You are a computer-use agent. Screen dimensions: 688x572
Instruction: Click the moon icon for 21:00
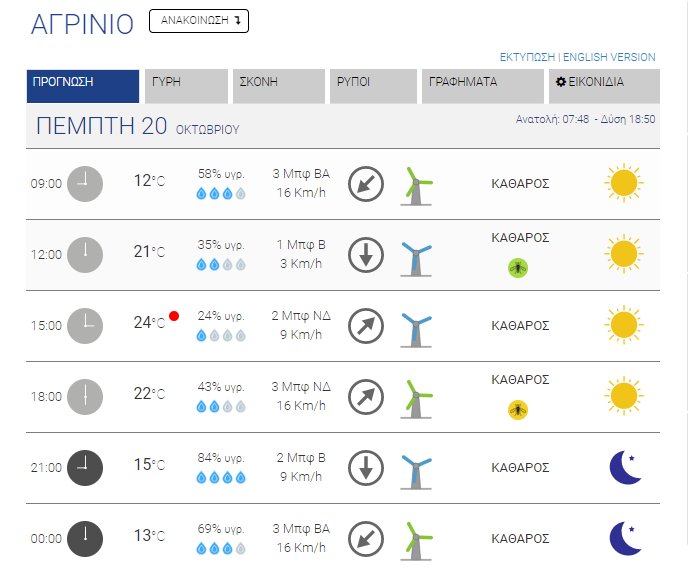point(626,467)
